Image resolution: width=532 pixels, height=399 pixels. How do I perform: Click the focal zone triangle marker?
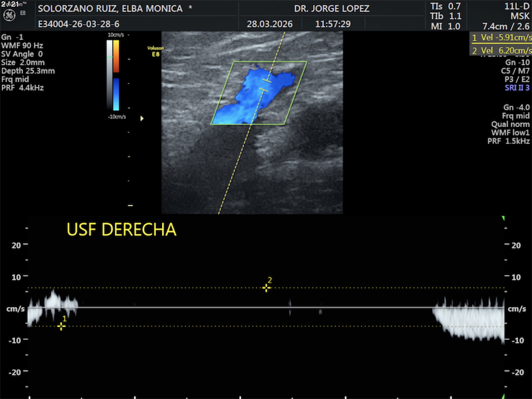click(142, 118)
